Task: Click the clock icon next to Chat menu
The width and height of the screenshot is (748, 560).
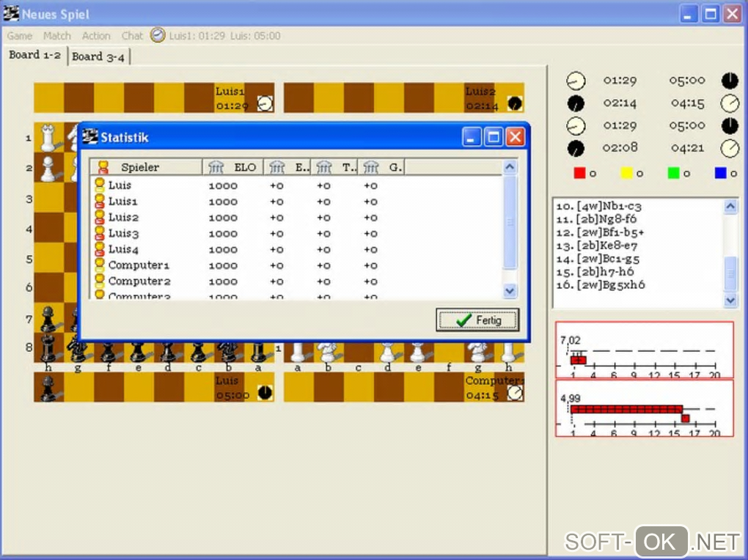Action: pos(158,35)
